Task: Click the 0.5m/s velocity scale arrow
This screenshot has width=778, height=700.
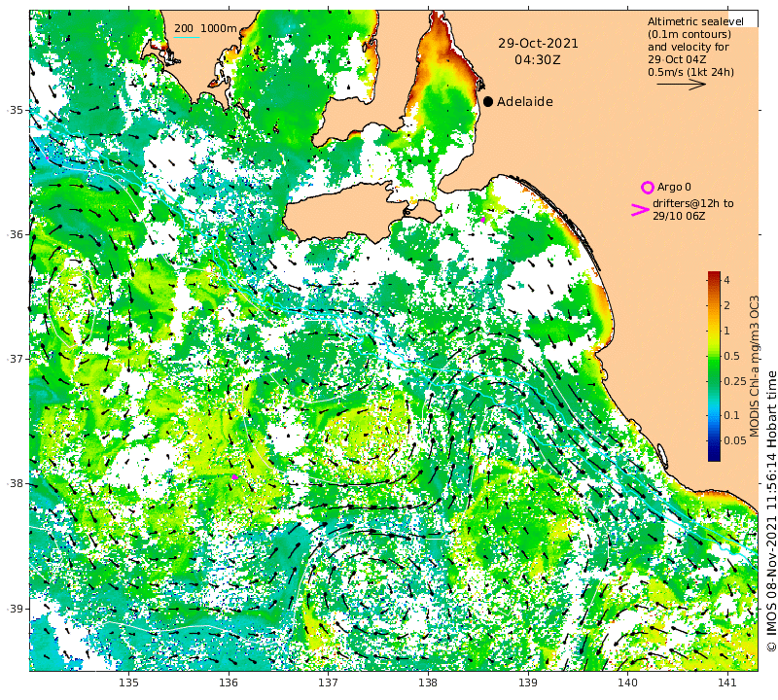Action: 682,85
